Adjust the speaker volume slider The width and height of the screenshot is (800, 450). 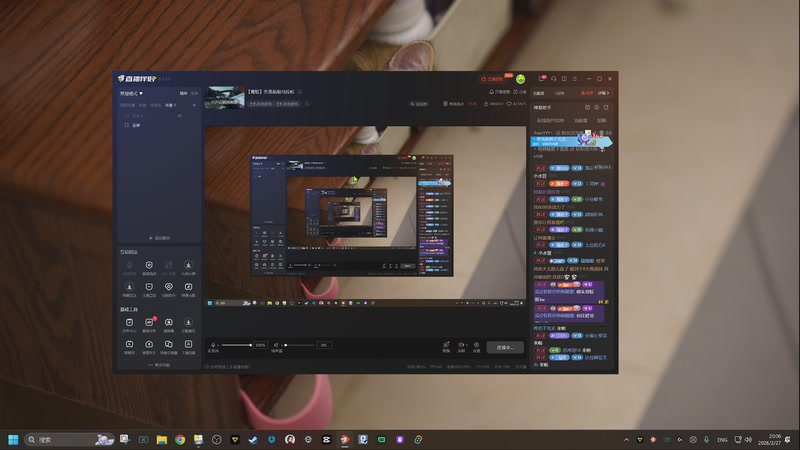coord(299,345)
